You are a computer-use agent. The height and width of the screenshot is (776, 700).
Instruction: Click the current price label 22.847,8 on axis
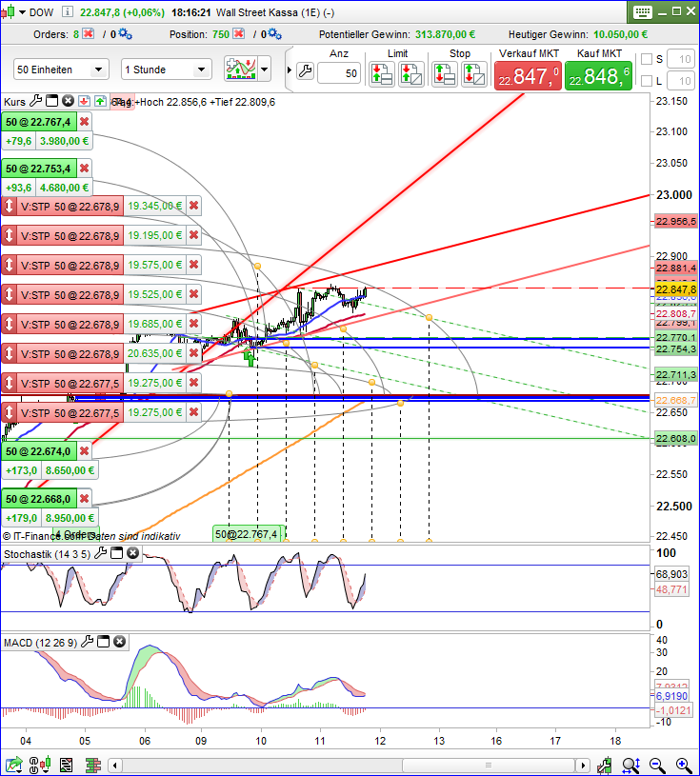676,289
